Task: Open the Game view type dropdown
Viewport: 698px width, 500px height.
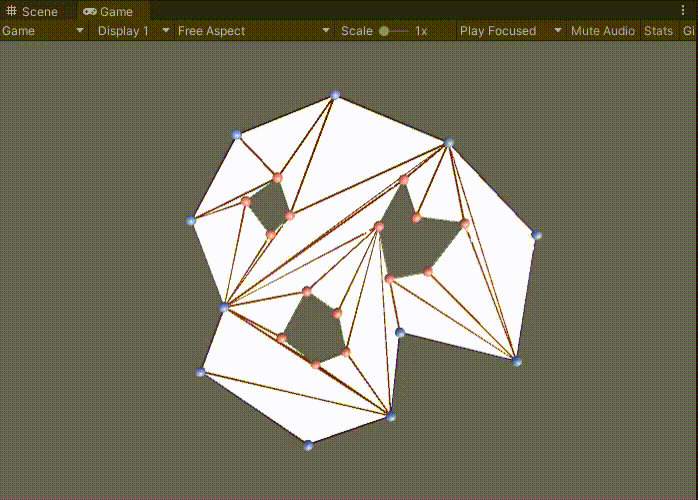Action: [43, 31]
